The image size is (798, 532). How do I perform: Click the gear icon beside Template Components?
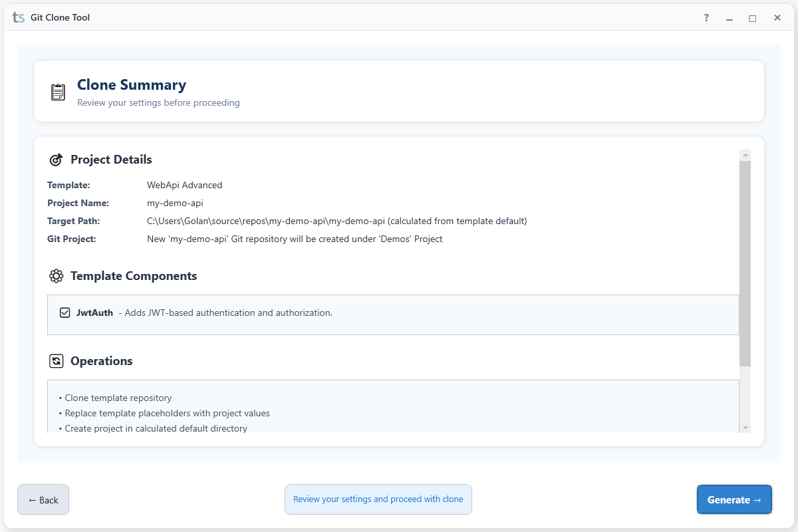coord(57,275)
